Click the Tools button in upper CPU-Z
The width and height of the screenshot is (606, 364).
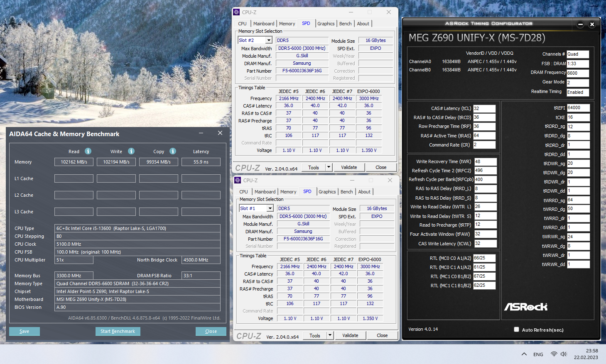314,167
